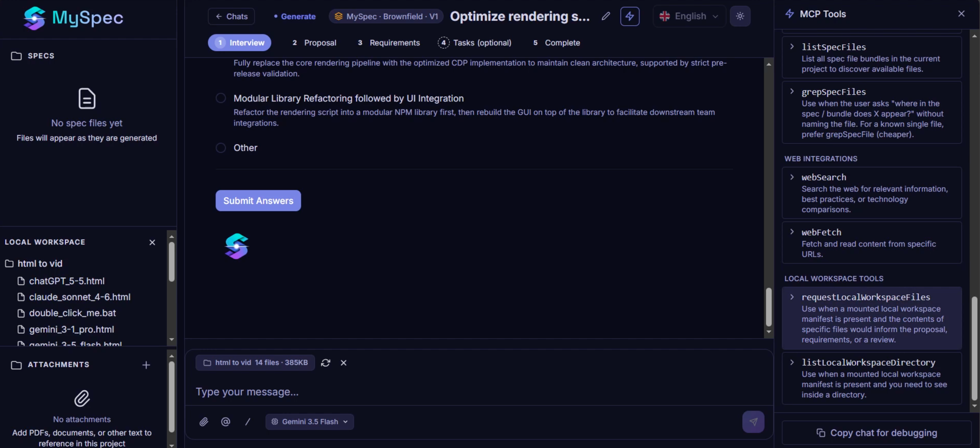Expand the requestLocalWorkspaceFiles tool

792,297
